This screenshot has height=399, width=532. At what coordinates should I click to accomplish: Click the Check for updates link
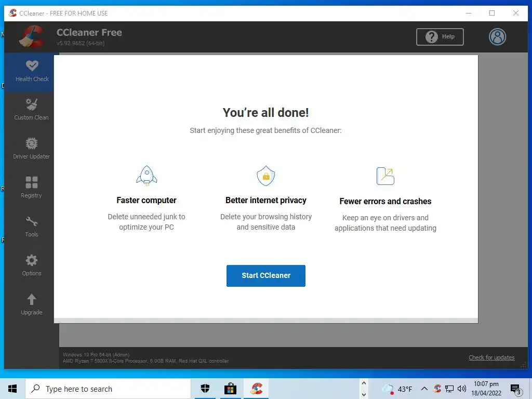click(491, 357)
